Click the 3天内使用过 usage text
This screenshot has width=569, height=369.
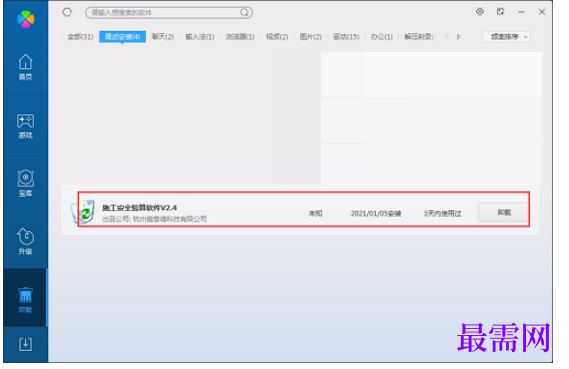pyautogui.click(x=442, y=213)
